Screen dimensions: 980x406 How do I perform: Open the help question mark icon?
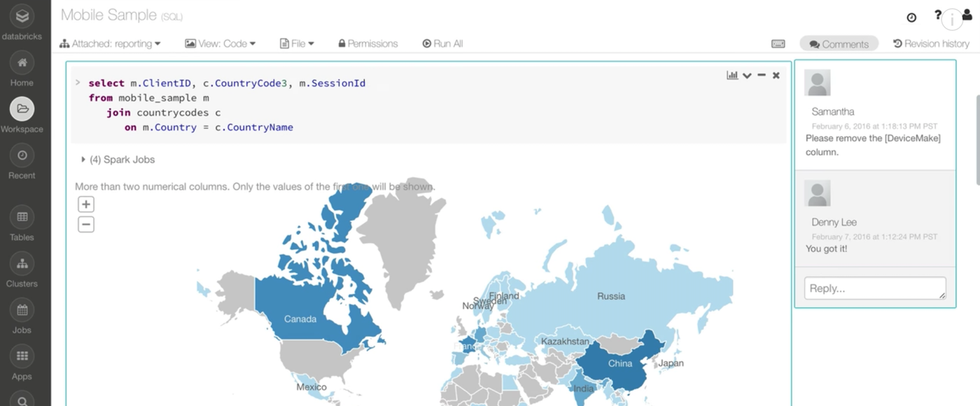tap(938, 15)
